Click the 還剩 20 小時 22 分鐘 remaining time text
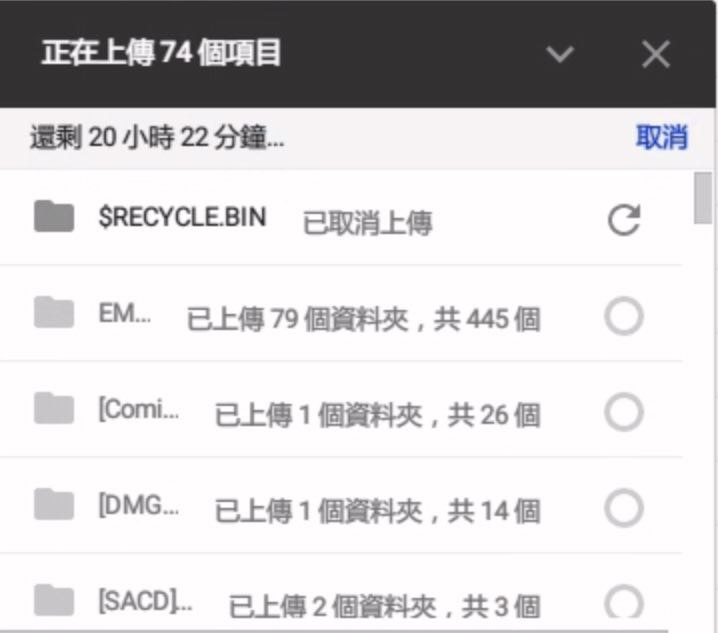This screenshot has height=633, width=718. coord(157,138)
